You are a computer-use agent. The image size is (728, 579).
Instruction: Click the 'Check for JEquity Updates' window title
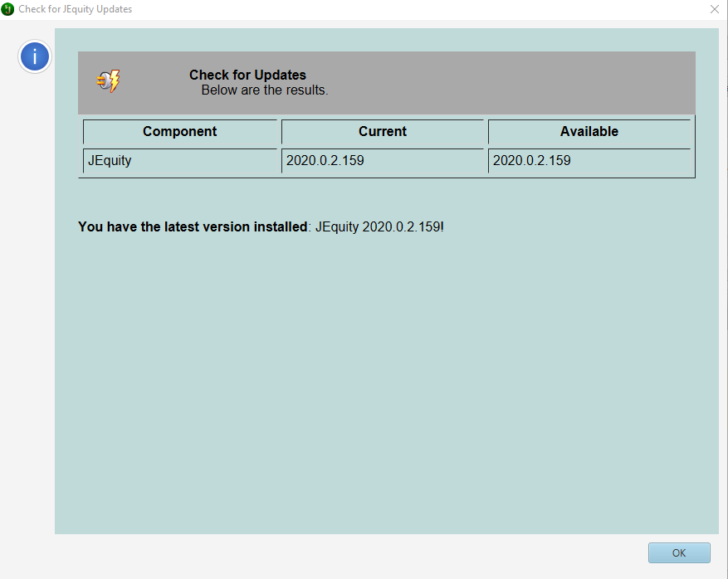(76, 9)
